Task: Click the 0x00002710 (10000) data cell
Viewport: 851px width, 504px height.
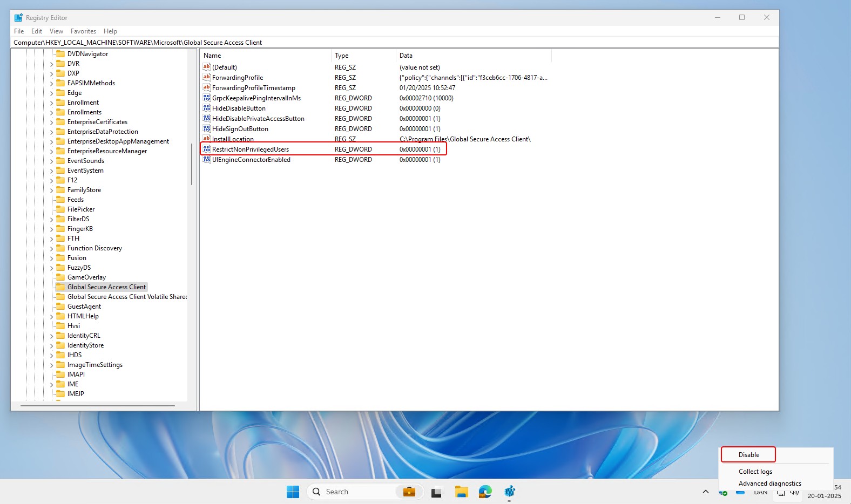Action: point(426,98)
